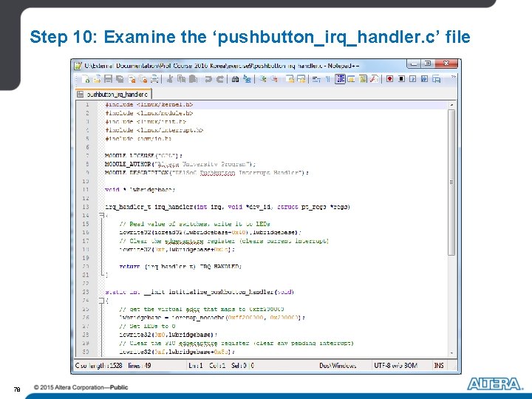The width and height of the screenshot is (532, 399).
Task: Toggle the Word Wrap toolbar icon
Action: click(x=316, y=79)
